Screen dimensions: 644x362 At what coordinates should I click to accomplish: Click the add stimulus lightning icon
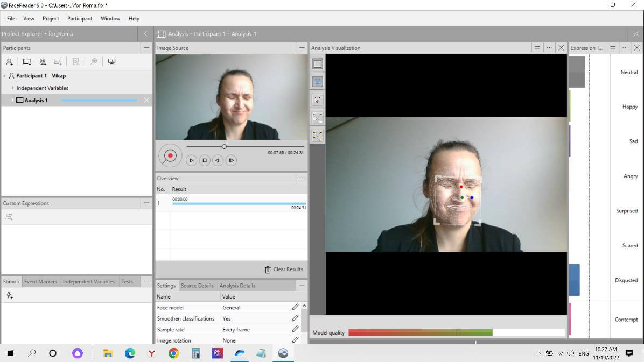pos(9,295)
